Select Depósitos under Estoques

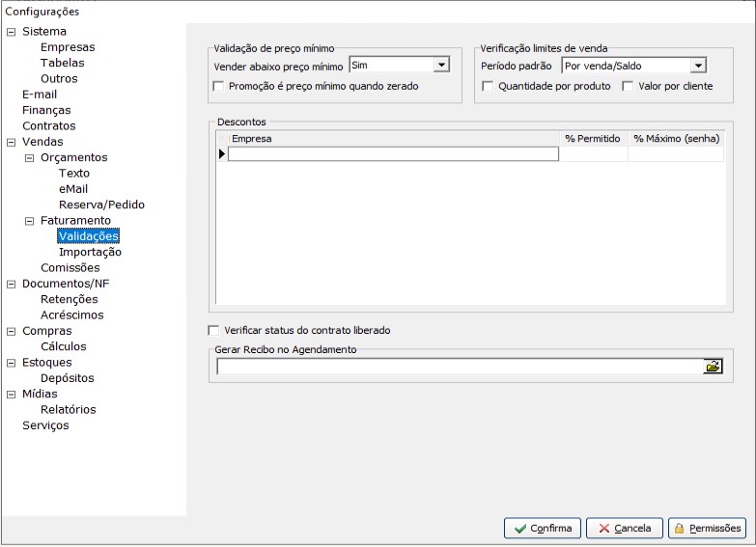[x=67, y=378]
